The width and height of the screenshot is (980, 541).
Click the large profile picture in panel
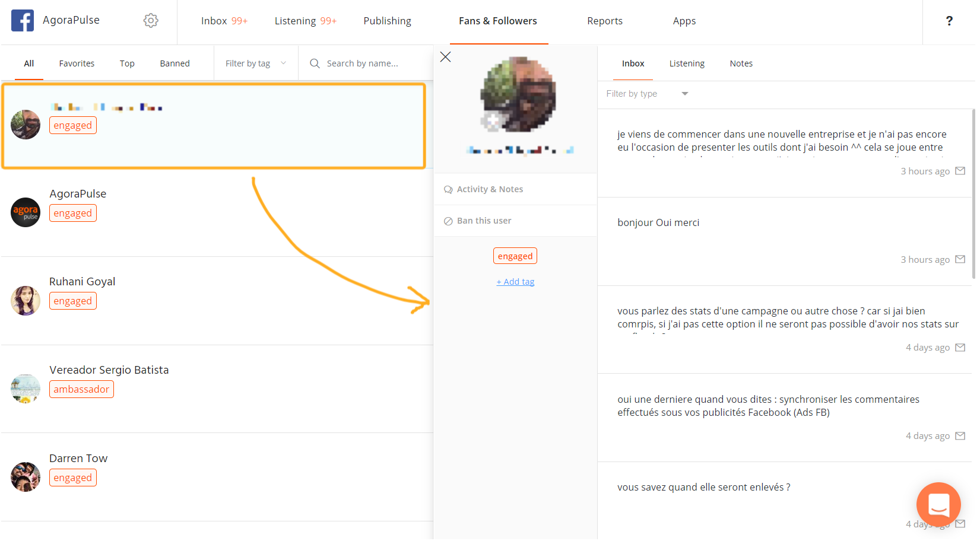pos(518,94)
